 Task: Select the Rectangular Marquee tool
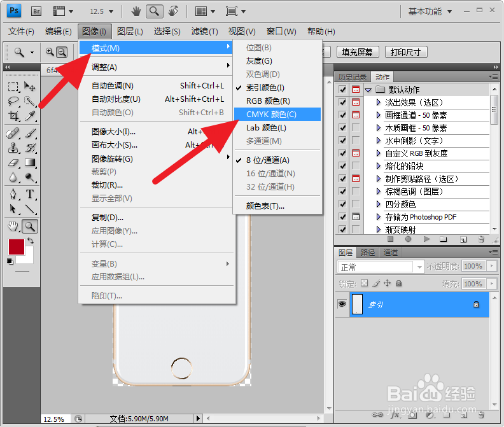(13, 87)
